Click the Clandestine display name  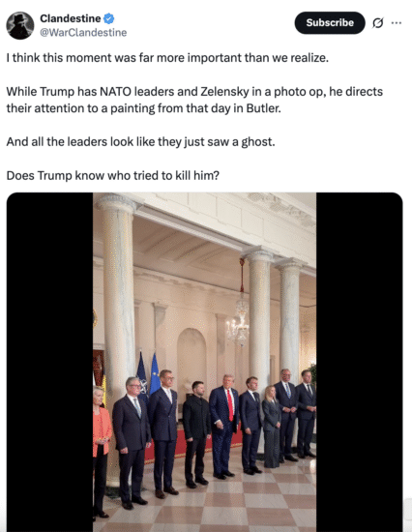click(x=71, y=18)
